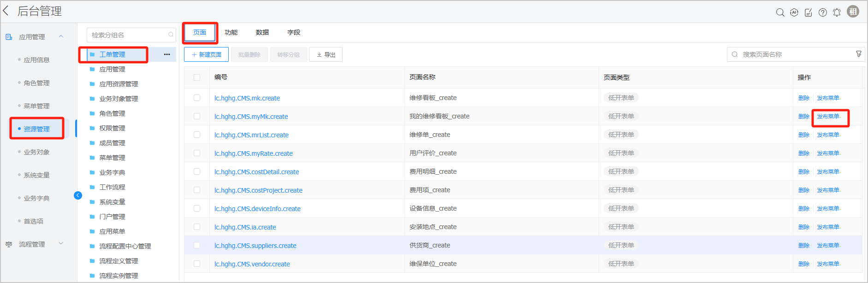The width and height of the screenshot is (868, 283).
Task: Switch to the 功能 tab
Action: (x=231, y=32)
